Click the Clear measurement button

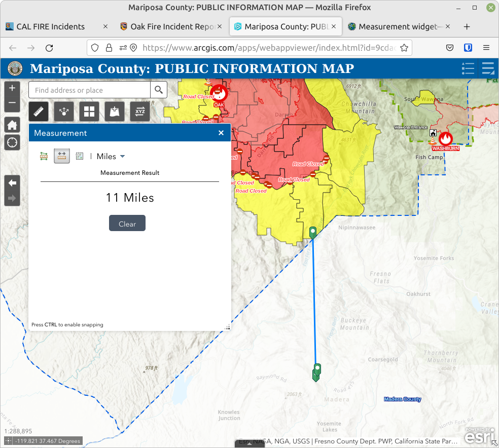(x=127, y=223)
